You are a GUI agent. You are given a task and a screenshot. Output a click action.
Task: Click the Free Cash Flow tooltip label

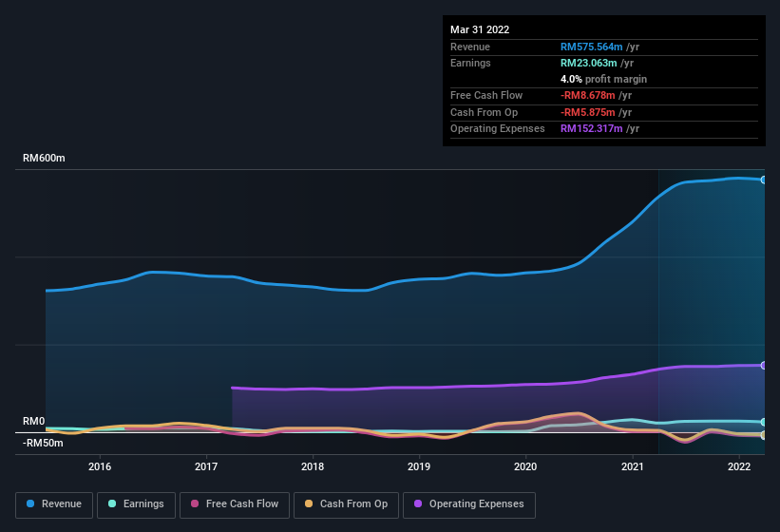click(x=486, y=95)
